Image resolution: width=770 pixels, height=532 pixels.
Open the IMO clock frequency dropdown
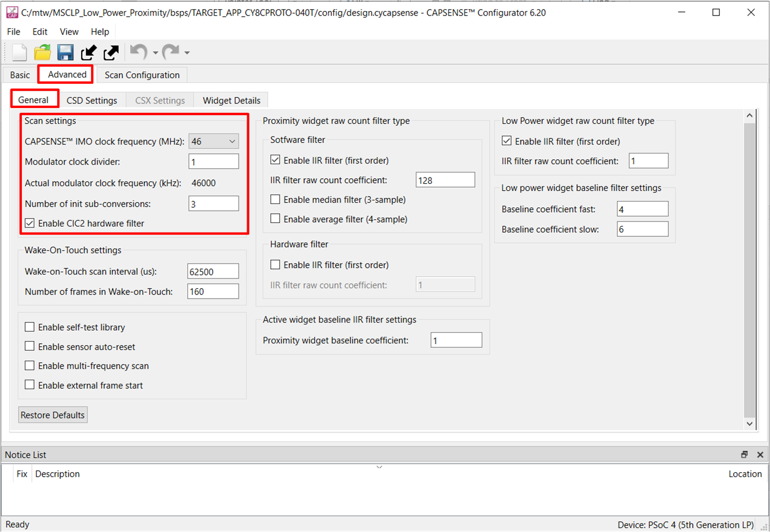coord(213,141)
